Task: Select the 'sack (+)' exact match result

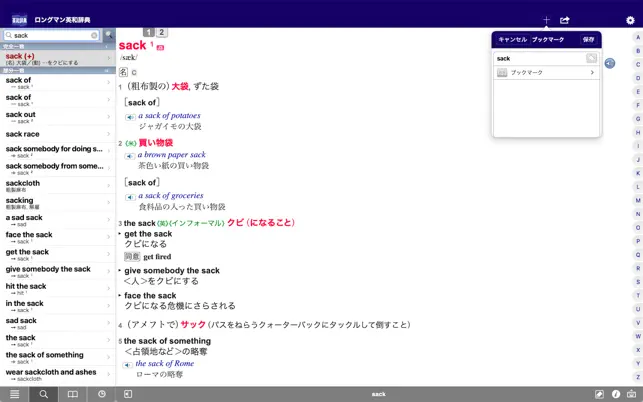Action: pos(57,59)
